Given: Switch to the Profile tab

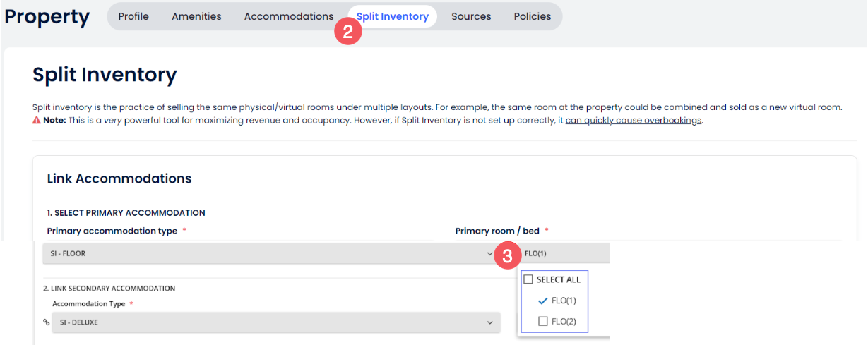Looking at the screenshot, I should 133,16.
